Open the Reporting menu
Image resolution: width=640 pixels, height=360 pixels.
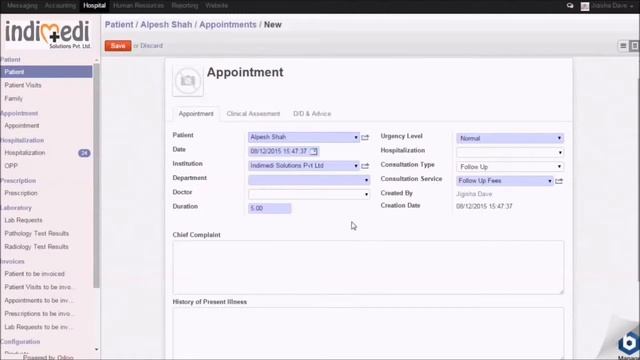click(184, 6)
